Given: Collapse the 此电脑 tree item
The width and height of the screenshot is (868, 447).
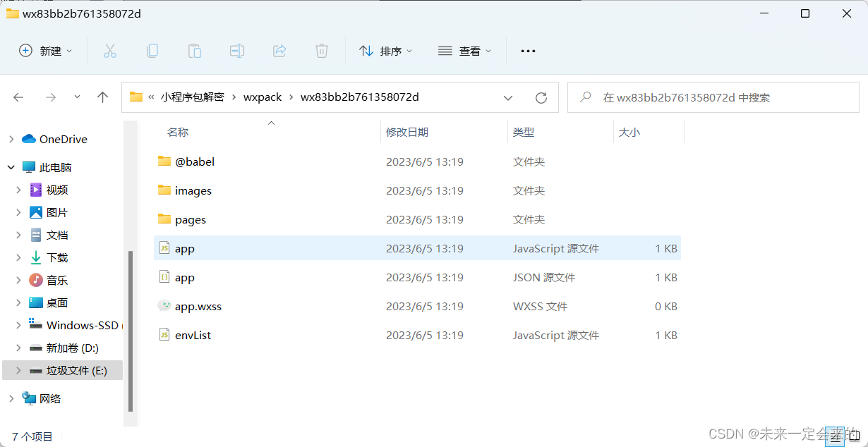Looking at the screenshot, I should pyautogui.click(x=10, y=166).
